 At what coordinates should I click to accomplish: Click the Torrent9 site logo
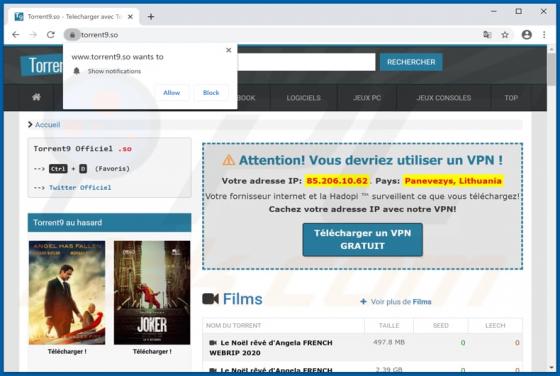41,65
